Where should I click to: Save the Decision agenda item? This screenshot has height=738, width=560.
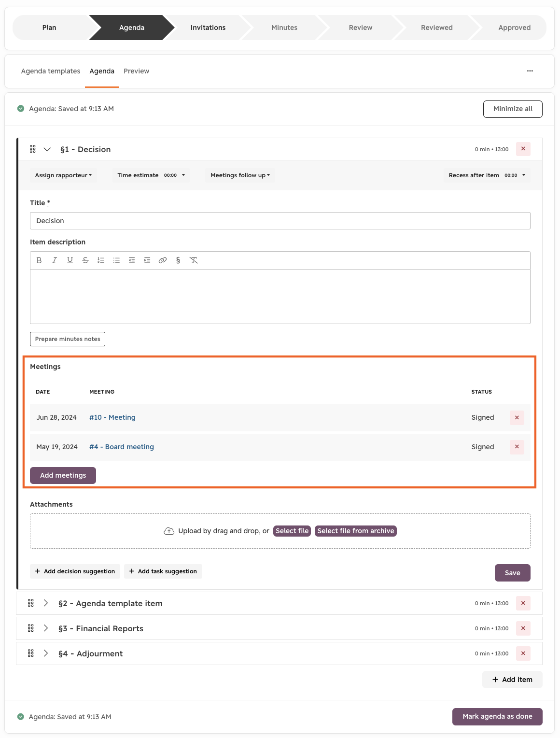pos(513,573)
